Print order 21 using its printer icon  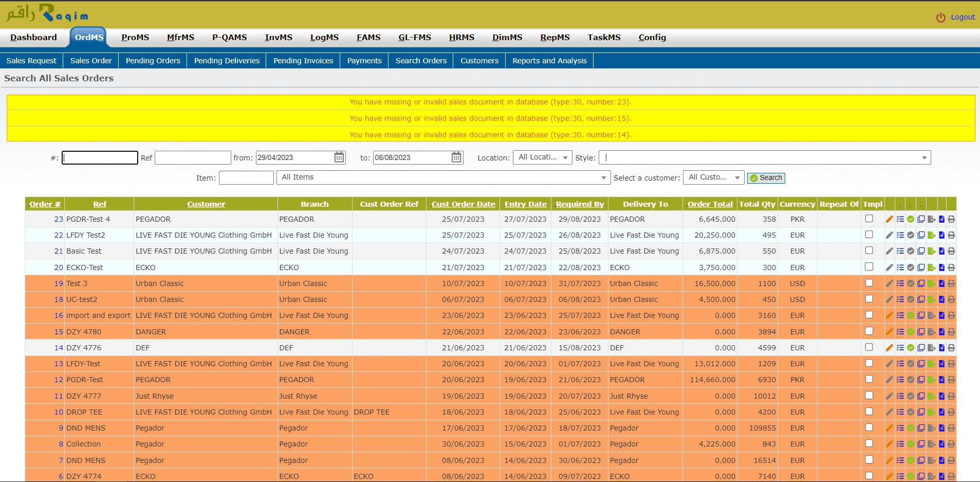point(951,251)
